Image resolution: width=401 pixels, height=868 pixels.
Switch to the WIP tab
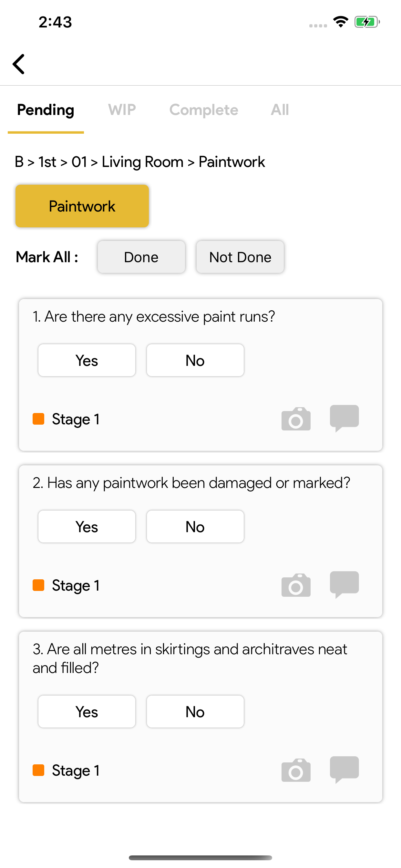[122, 110]
